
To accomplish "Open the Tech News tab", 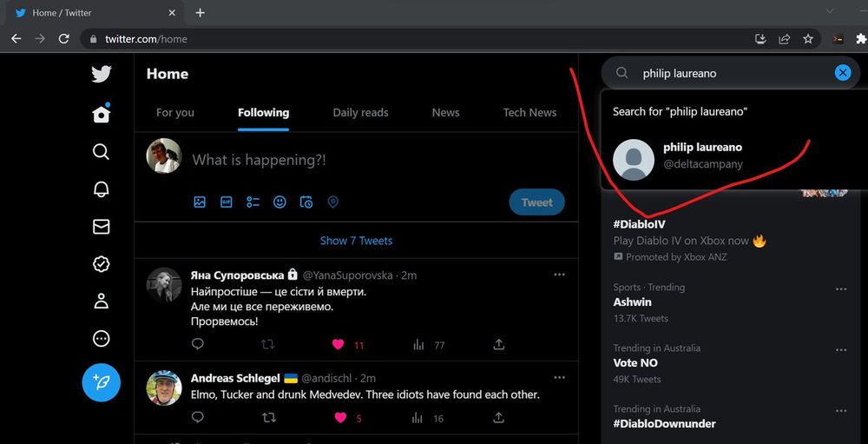I will pyautogui.click(x=529, y=113).
